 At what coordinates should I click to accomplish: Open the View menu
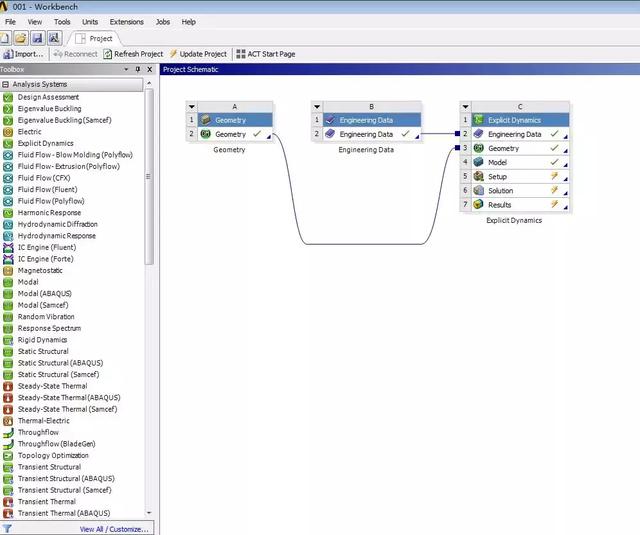click(35, 22)
